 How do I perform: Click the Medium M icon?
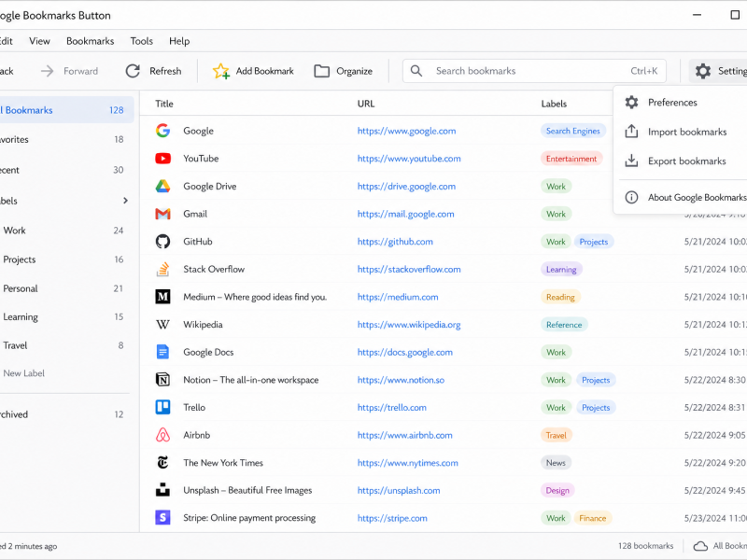coord(162,297)
